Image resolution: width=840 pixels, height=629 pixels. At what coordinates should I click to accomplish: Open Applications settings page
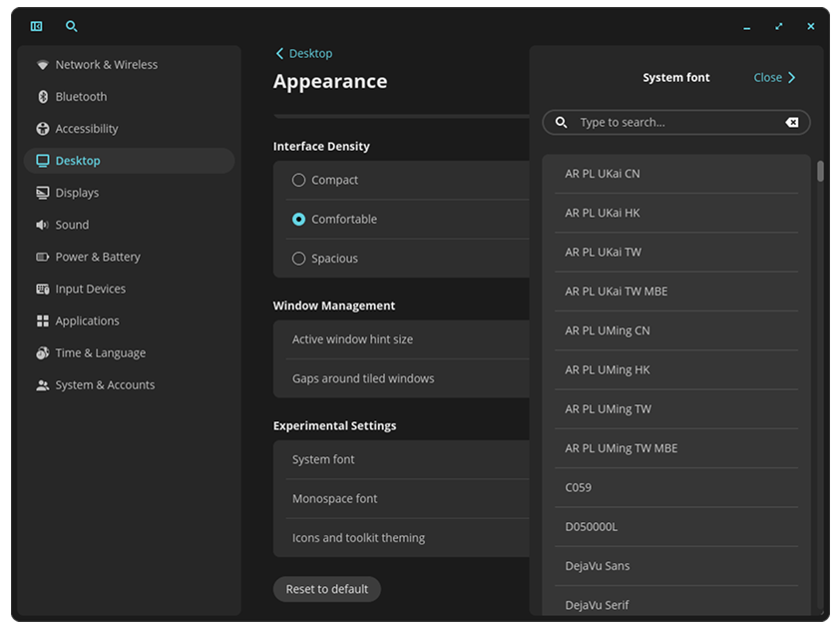129,320
